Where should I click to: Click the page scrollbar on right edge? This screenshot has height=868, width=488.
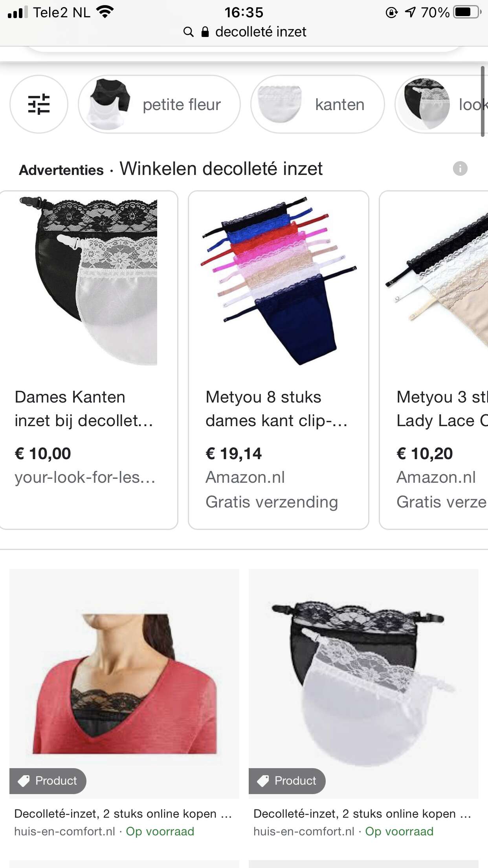coord(482,101)
